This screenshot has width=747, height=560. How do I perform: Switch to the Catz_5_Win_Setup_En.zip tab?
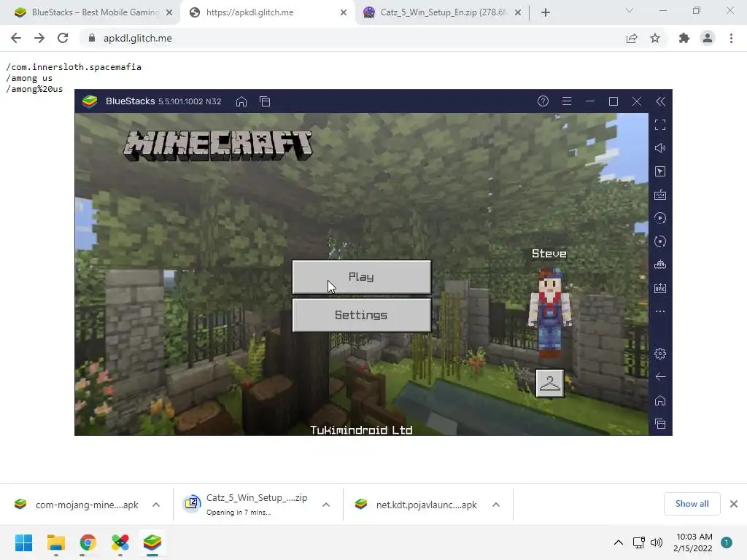coord(443,12)
